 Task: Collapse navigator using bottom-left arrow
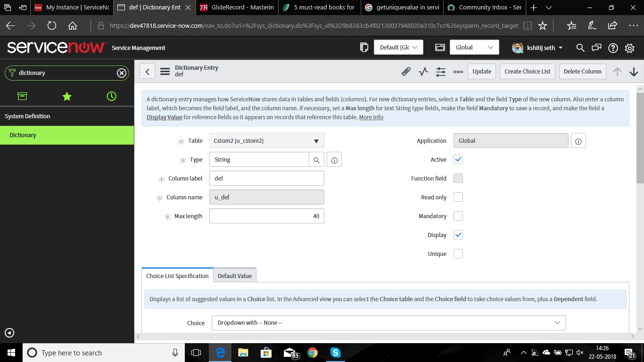click(x=9, y=333)
